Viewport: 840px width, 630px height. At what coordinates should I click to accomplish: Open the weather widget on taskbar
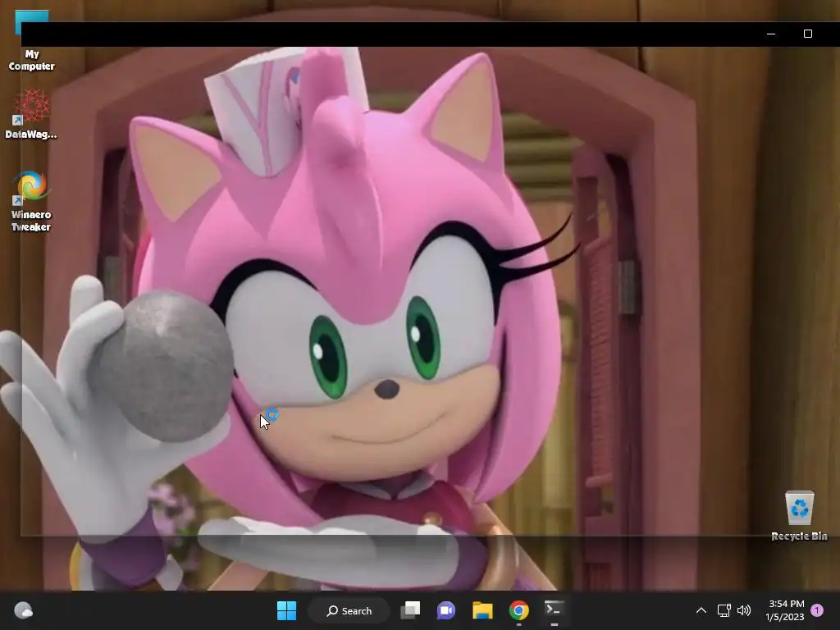click(23, 610)
